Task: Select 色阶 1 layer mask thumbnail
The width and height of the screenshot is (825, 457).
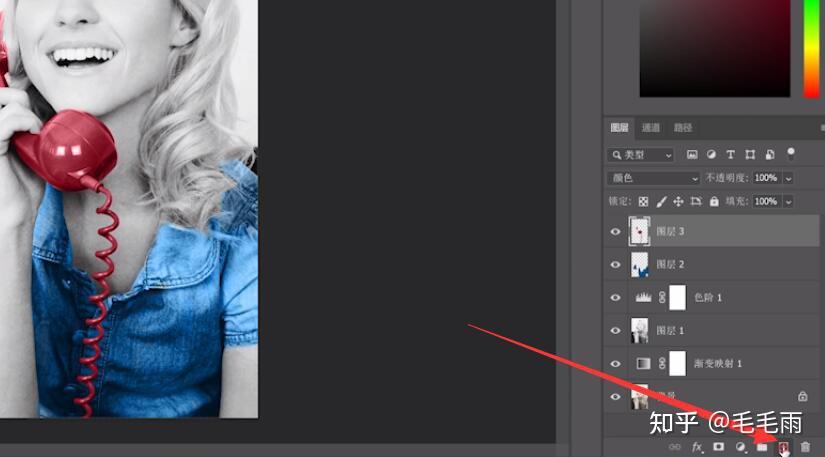Action: (678, 298)
